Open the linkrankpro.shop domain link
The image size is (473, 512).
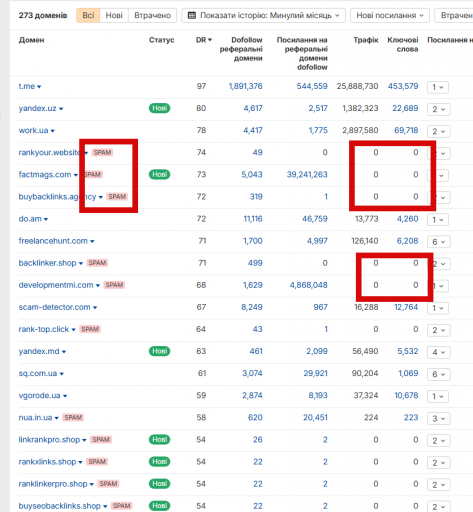point(49,440)
